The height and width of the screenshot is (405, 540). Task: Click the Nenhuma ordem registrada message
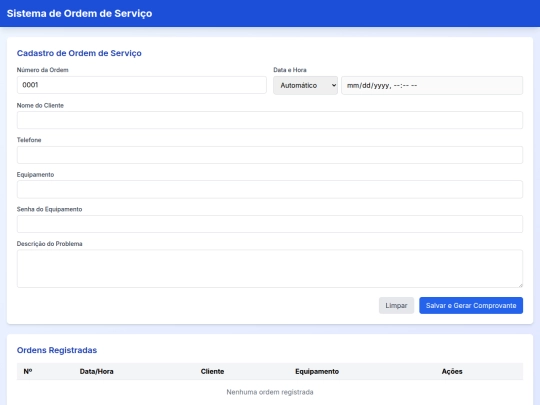coord(270,392)
